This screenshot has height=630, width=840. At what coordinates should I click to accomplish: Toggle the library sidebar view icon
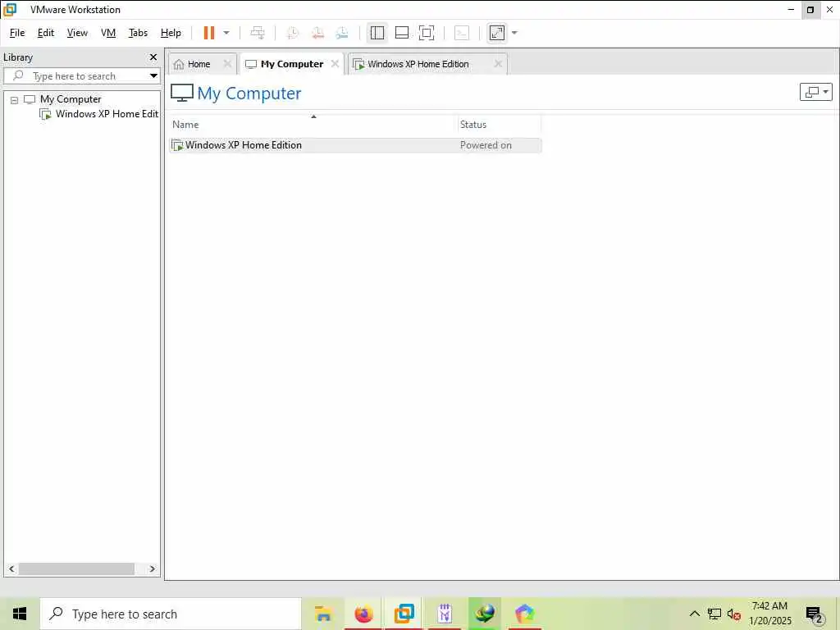pos(377,33)
